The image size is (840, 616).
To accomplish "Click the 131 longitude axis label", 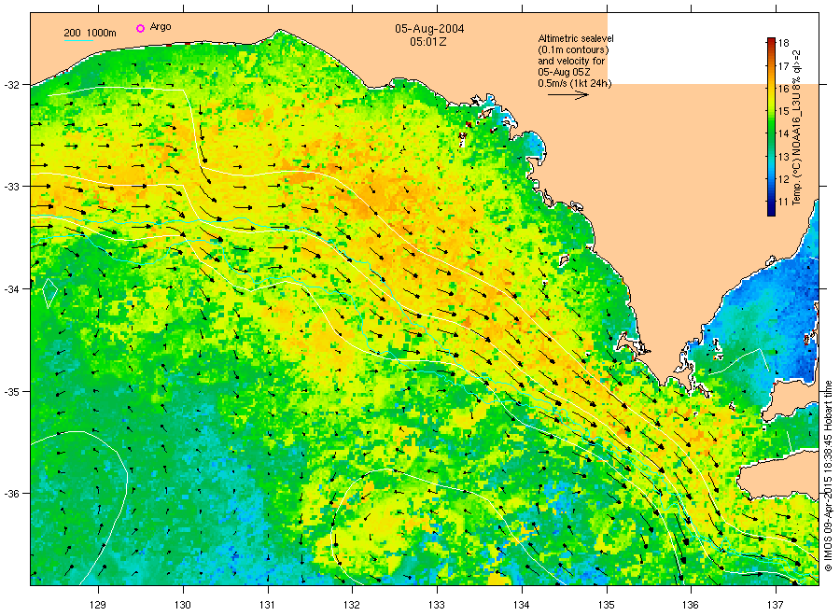I will tap(267, 606).
